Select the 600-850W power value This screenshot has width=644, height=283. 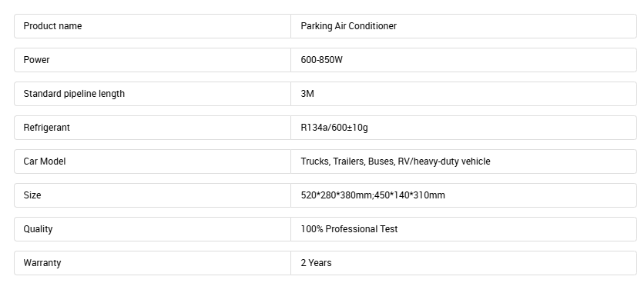(x=321, y=60)
